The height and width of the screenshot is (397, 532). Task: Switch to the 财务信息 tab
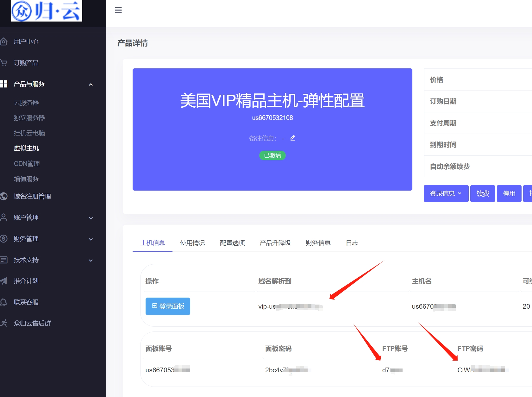[x=318, y=243]
